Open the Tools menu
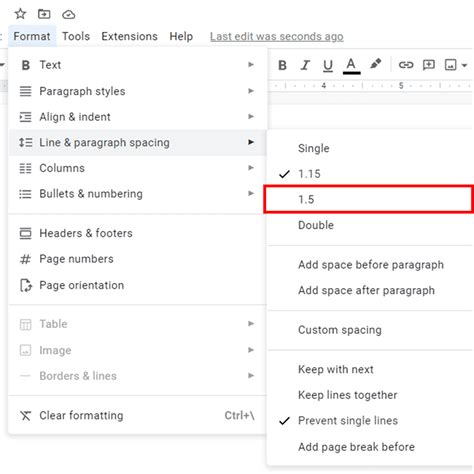This screenshot has width=474, height=474. (76, 36)
